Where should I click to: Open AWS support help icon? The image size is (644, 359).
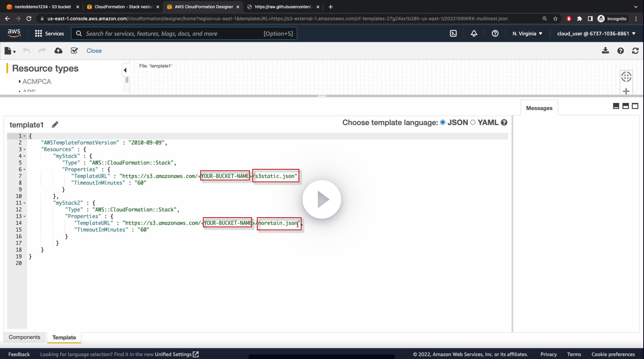[x=495, y=33]
